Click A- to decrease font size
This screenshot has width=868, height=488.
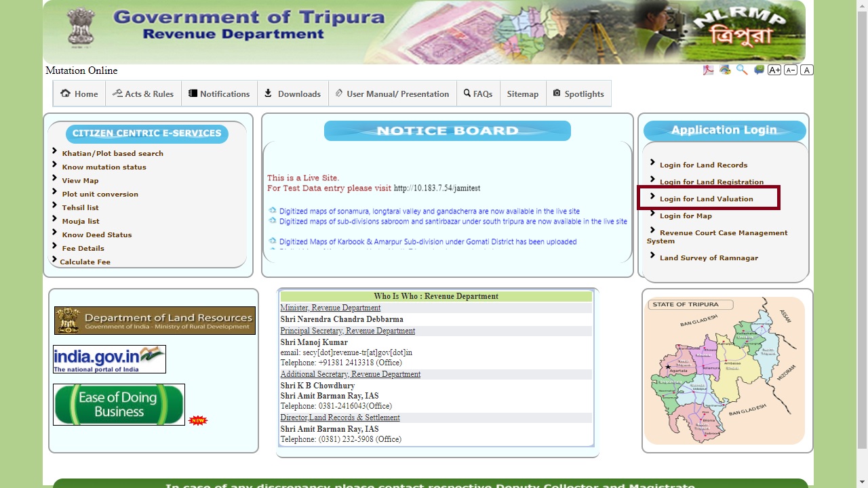tap(790, 70)
